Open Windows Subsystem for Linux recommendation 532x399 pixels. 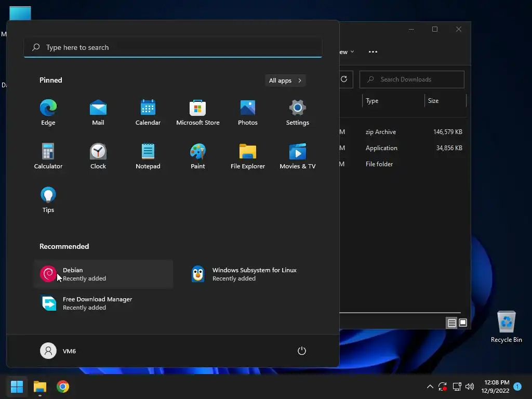253,274
